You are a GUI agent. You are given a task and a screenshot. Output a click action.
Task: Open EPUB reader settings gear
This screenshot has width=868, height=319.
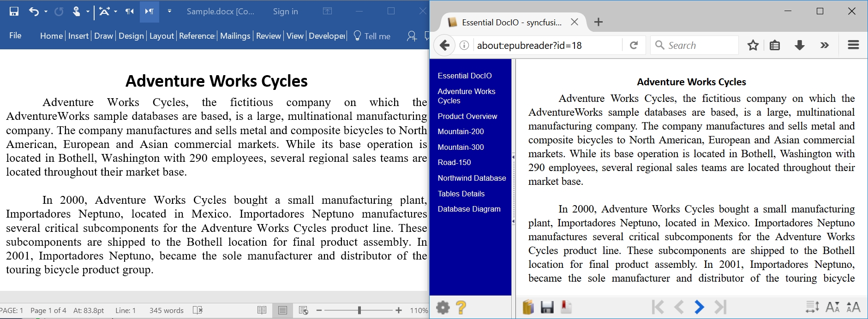pos(443,307)
